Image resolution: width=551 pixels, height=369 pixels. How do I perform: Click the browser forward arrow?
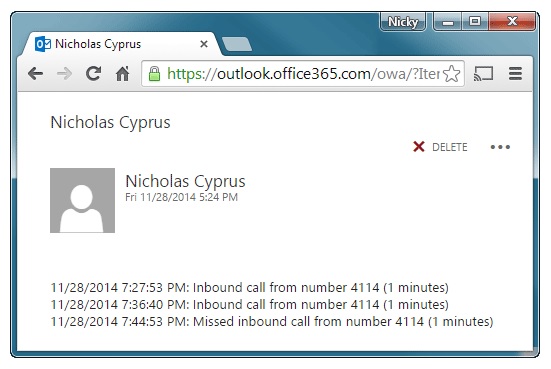point(64,74)
